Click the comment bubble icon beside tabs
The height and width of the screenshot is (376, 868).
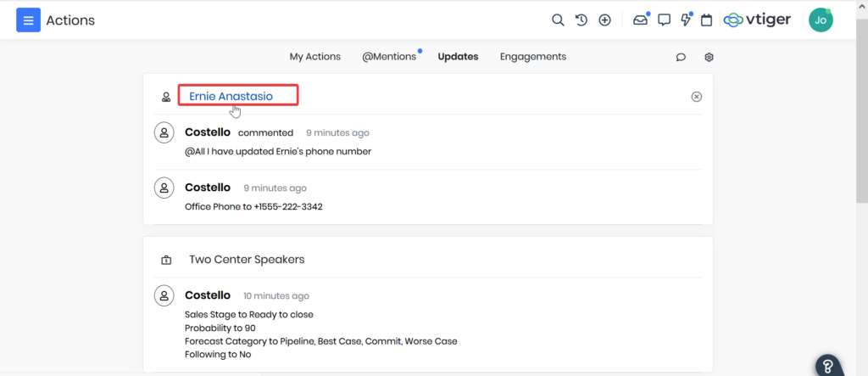[681, 57]
